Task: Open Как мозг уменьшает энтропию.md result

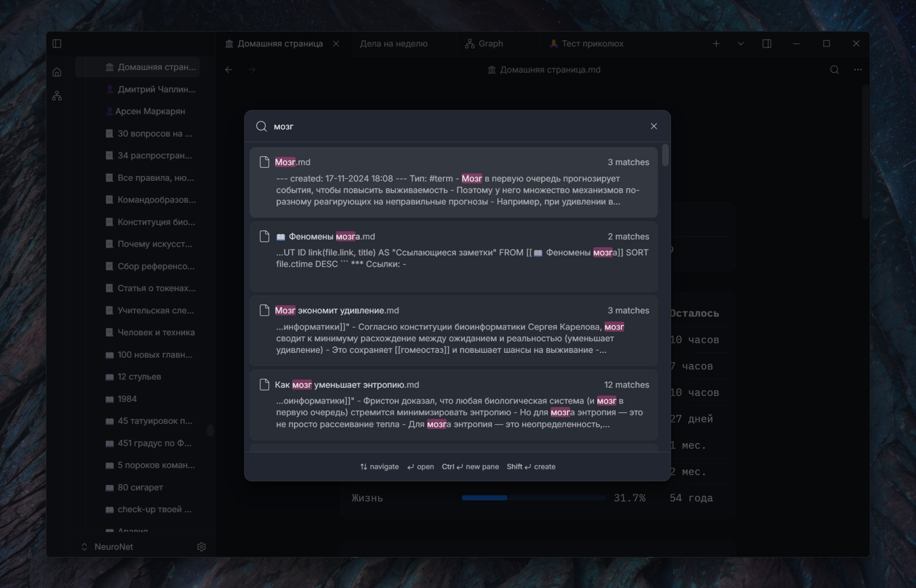Action: (454, 405)
